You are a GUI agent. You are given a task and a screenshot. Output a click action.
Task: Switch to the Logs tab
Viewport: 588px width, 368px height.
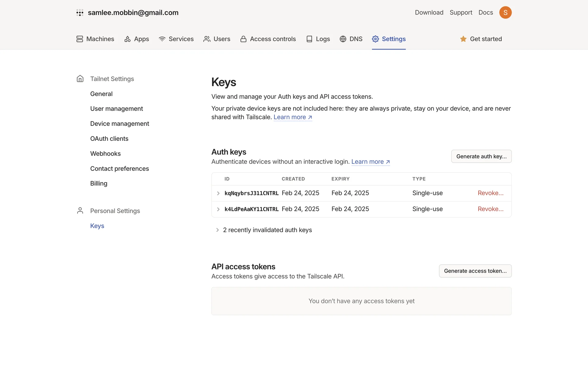pyautogui.click(x=318, y=39)
